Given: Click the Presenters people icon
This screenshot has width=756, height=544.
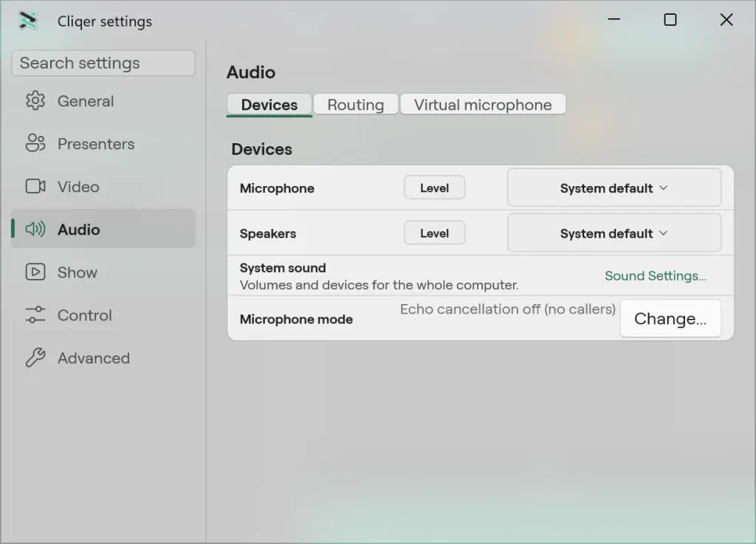Looking at the screenshot, I should click(x=35, y=143).
